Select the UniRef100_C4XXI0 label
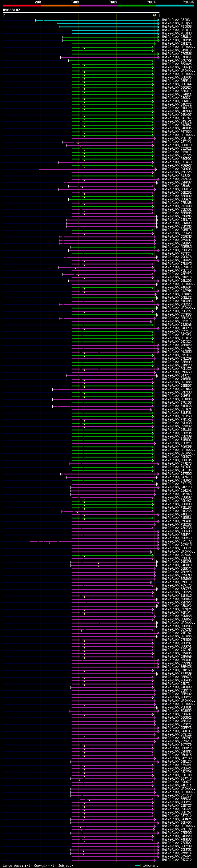Image resolution: width=197 pixels, height=868 pixels. click(177, 860)
